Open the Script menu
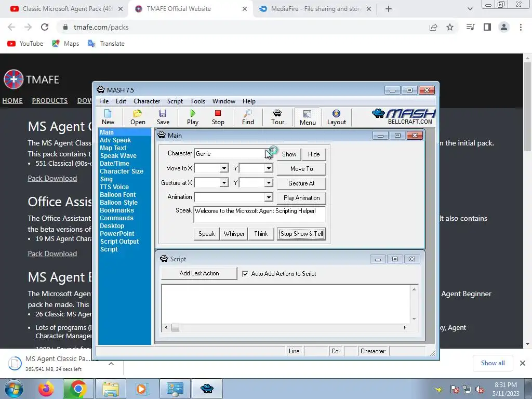 pyautogui.click(x=175, y=101)
